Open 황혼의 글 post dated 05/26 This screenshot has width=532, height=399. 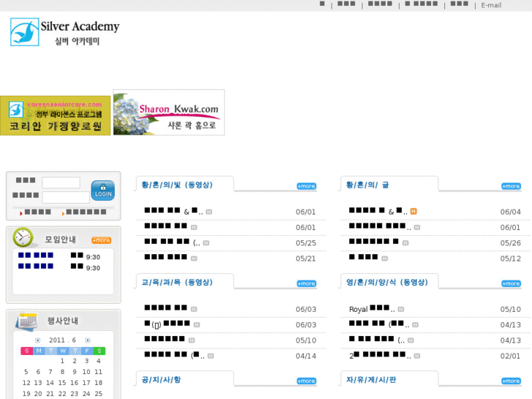pyautogui.click(x=374, y=242)
